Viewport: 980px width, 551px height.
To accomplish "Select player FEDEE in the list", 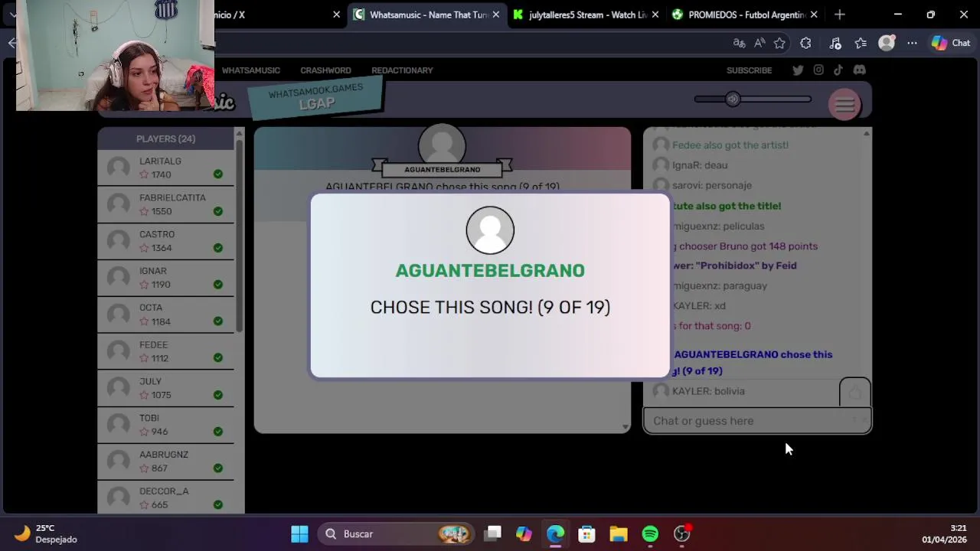I will [165, 351].
